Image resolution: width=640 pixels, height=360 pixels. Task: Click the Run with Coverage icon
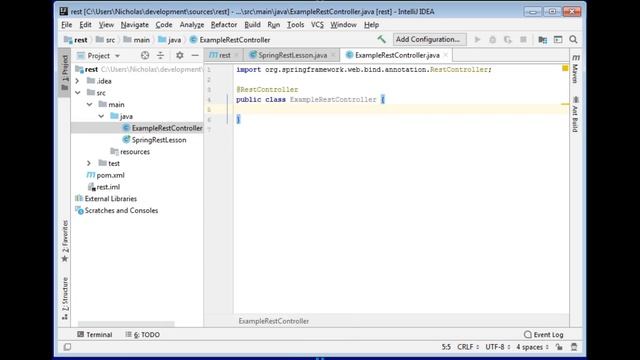[508, 40]
